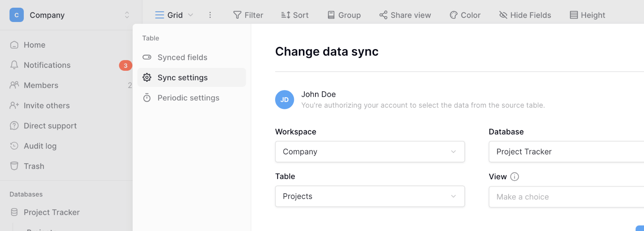
Task: Open the View dropdown Make a choice
Action: point(566,197)
